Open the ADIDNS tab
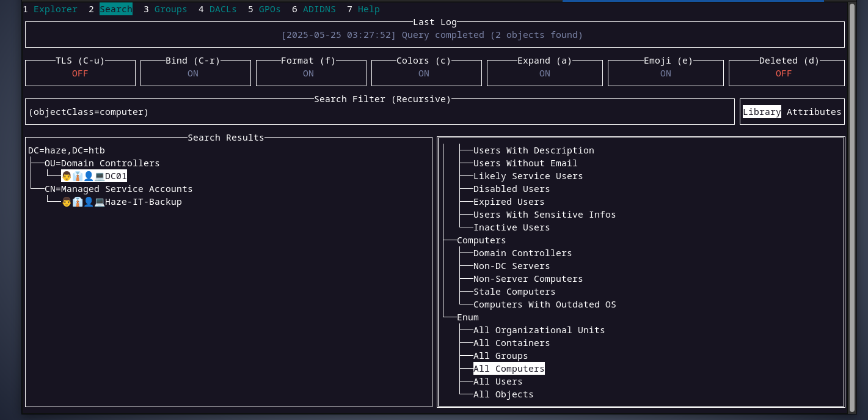Screen dimensions: 868x420 [x=319, y=9]
